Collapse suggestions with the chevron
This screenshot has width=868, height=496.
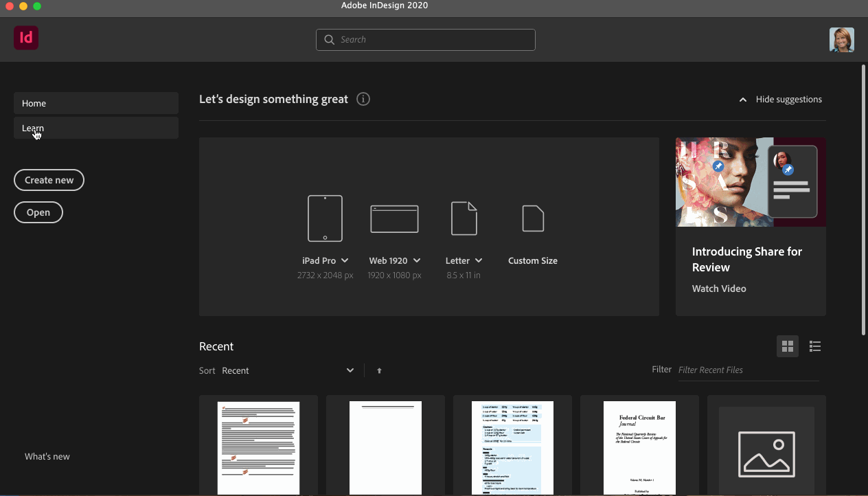(742, 100)
